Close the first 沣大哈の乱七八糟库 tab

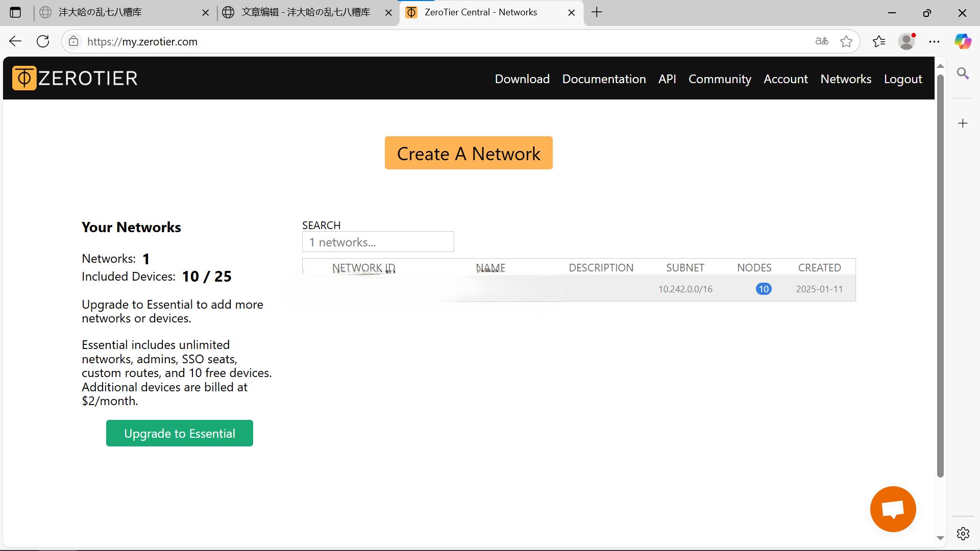pos(206,12)
